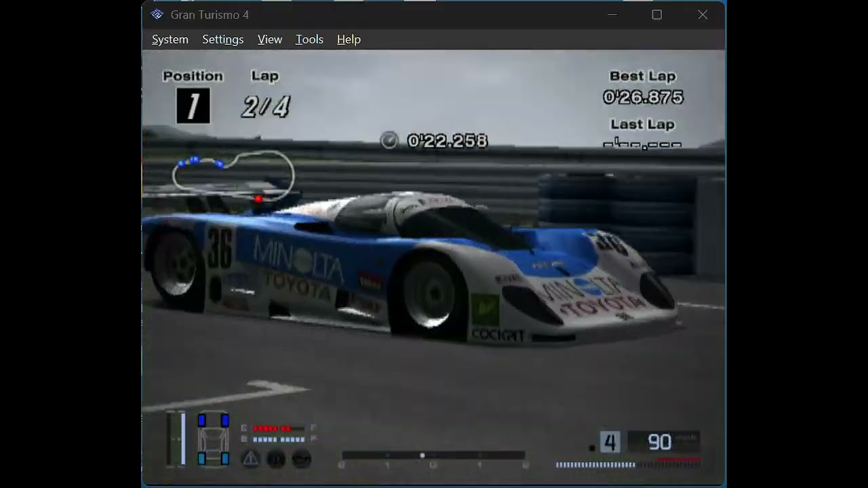
Task: Click the RPM tachometer bar
Action: point(627,464)
